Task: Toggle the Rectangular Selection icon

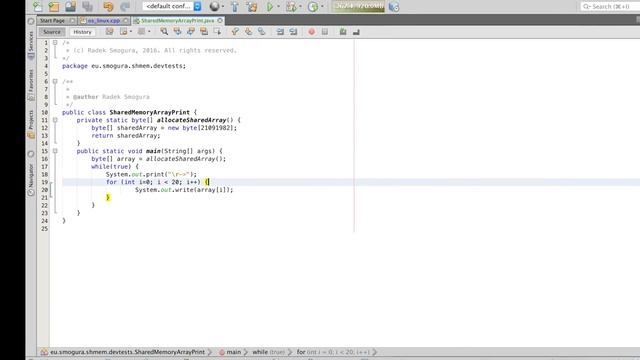Action: tap(217, 31)
